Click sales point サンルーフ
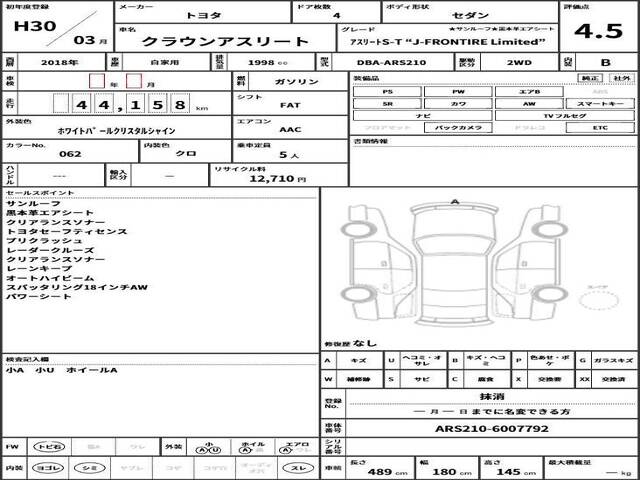This screenshot has height=480, width=640. (33, 203)
